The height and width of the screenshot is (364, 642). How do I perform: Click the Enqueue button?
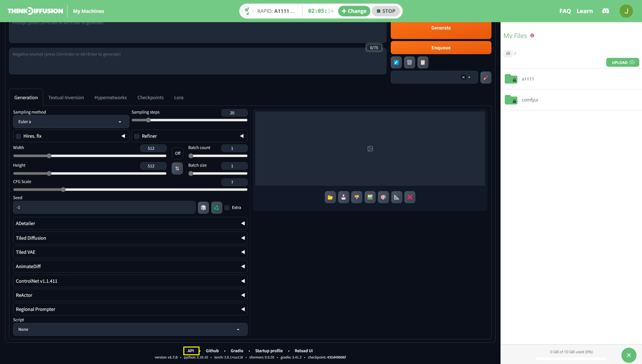[x=441, y=48]
